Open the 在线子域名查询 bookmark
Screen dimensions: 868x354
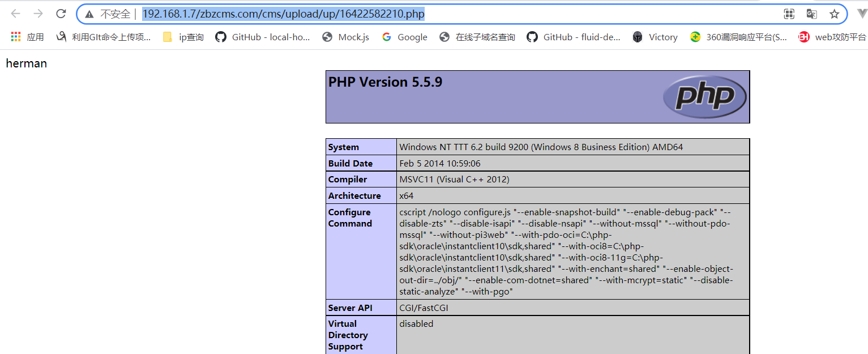point(477,37)
